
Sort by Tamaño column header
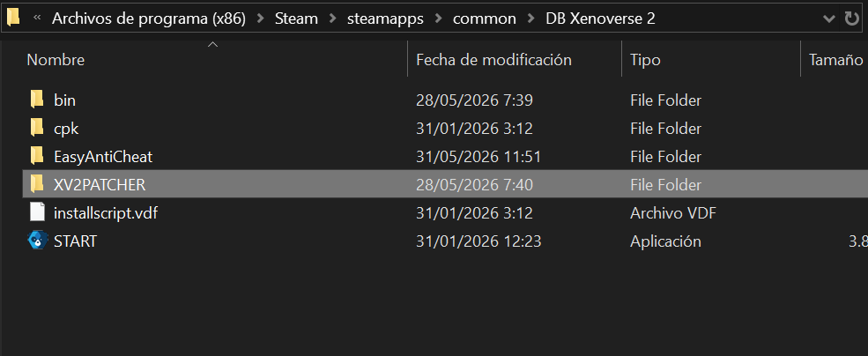[x=836, y=60]
